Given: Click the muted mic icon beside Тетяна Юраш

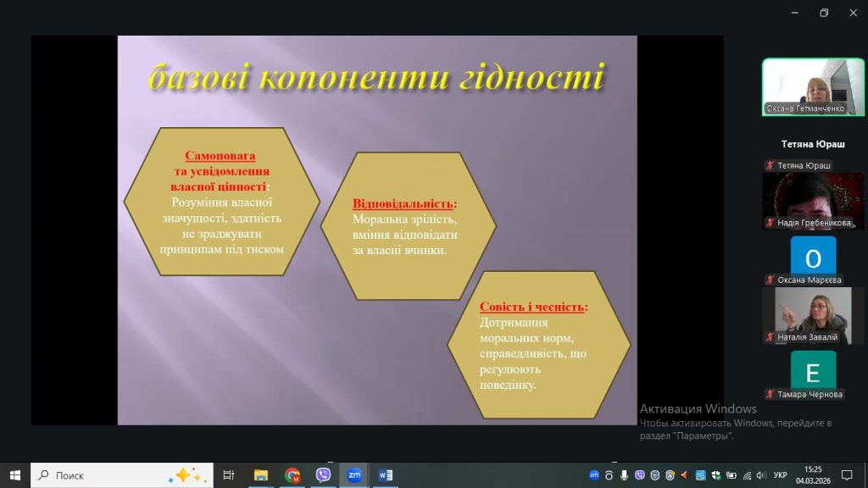Looking at the screenshot, I should pyautogui.click(x=770, y=166).
